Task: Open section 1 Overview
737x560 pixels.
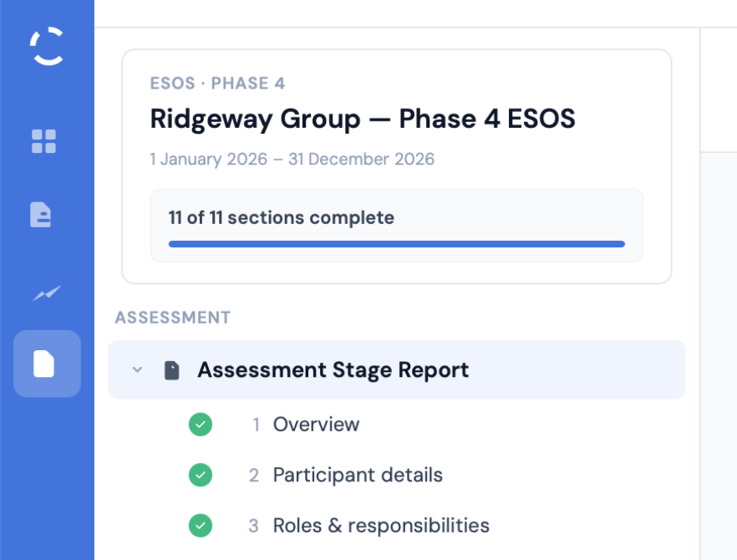Action: click(316, 425)
